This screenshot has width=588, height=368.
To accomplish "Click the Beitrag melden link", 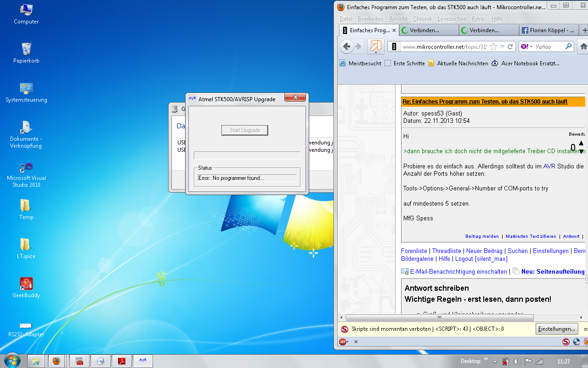I will (482, 236).
